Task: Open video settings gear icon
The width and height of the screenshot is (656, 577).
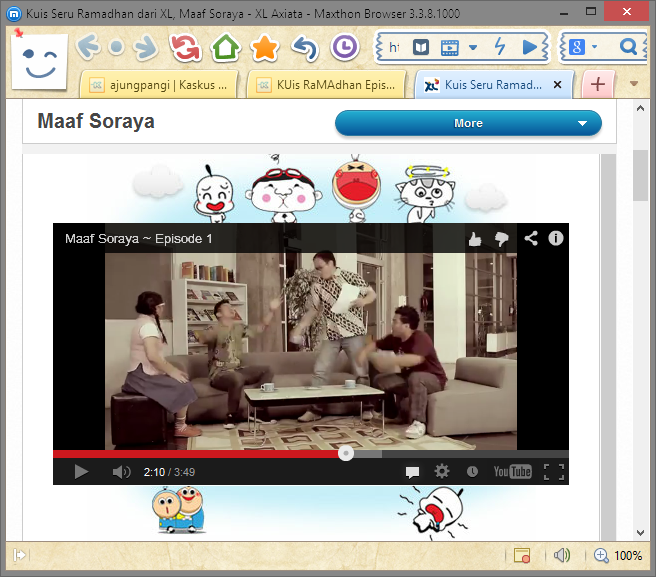Action: pyautogui.click(x=442, y=472)
